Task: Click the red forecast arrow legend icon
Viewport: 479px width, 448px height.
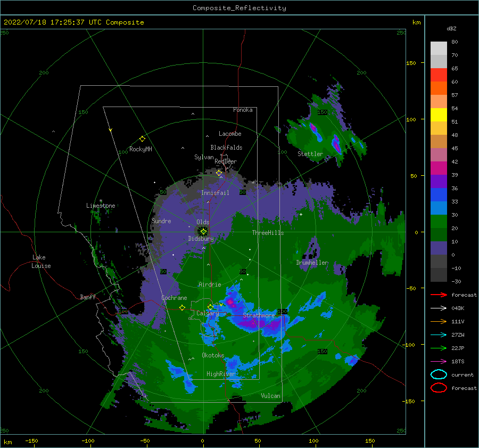Action: pos(439,295)
